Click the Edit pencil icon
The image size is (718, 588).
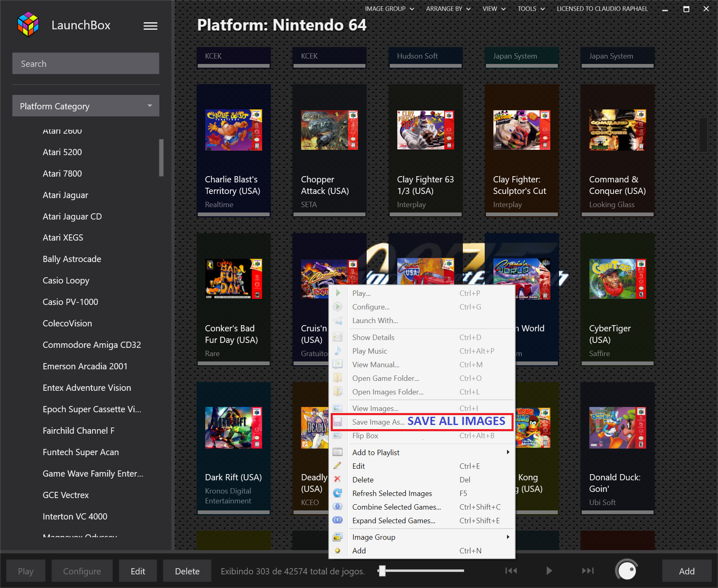point(338,466)
